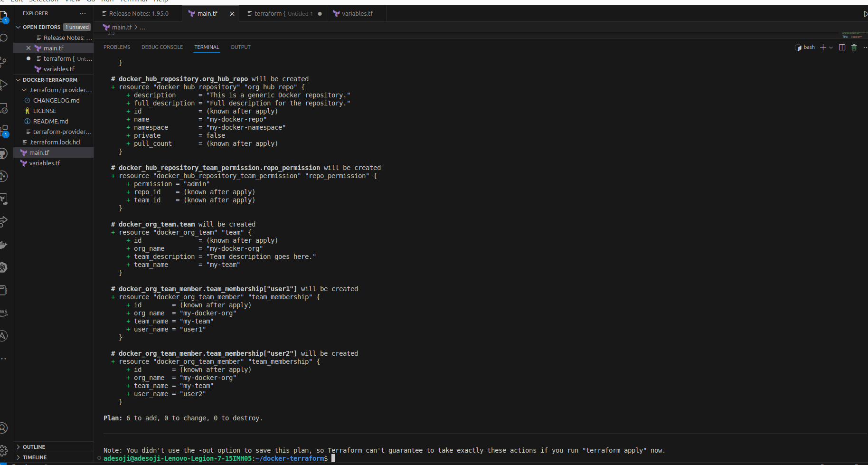
Task: Open README.md in the explorer
Action: [50, 121]
